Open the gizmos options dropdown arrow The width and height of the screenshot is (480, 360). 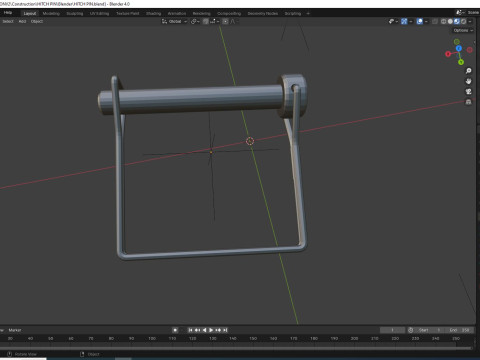411,21
